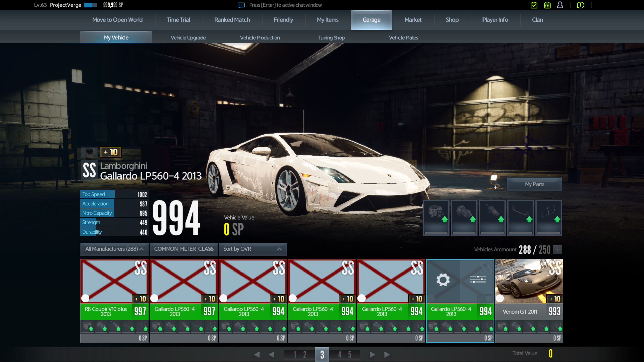The height and width of the screenshot is (362, 644).
Task: Select the nitro tank part slot
Action: [x=493, y=217]
